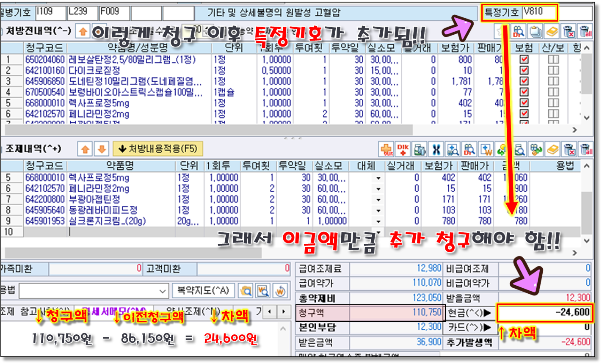Click trash-all icon in prescription toolbar
602x364 pixels.
click(x=586, y=32)
